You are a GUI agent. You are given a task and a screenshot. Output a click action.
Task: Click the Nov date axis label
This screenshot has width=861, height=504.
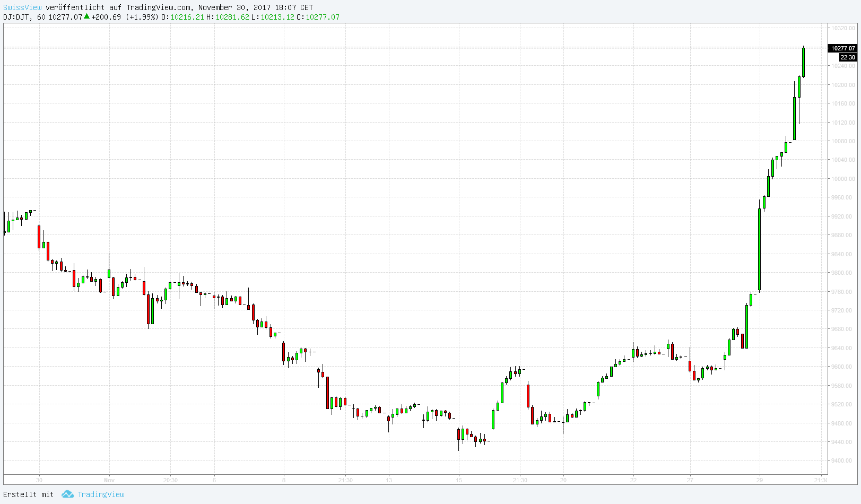click(x=109, y=480)
